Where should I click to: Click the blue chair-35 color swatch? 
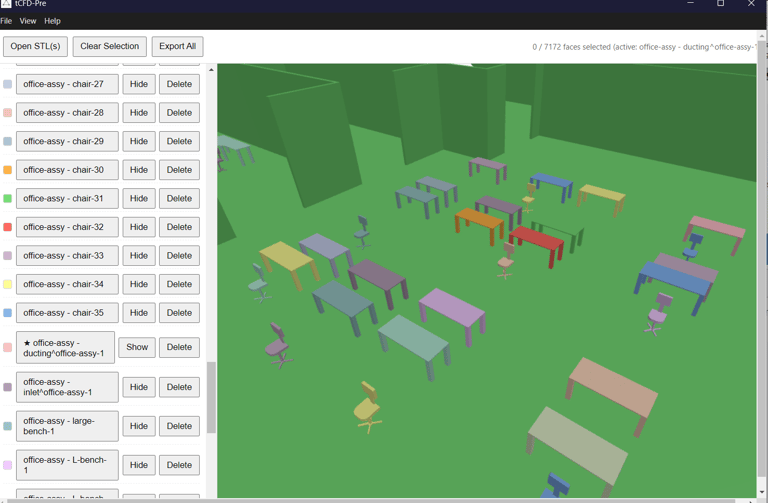(x=7, y=312)
